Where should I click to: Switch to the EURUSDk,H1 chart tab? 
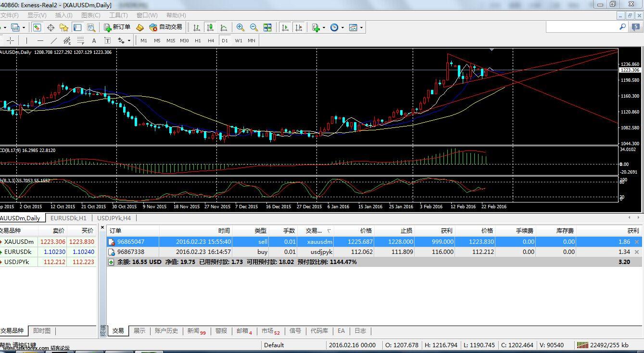coord(68,218)
